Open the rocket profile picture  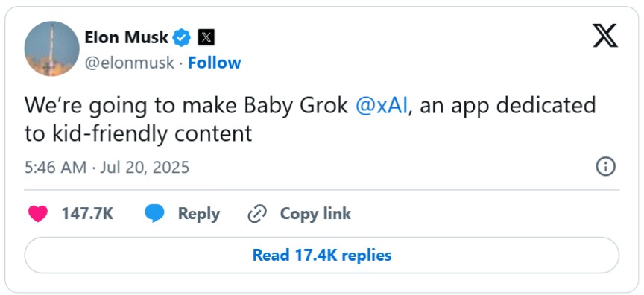(x=51, y=49)
